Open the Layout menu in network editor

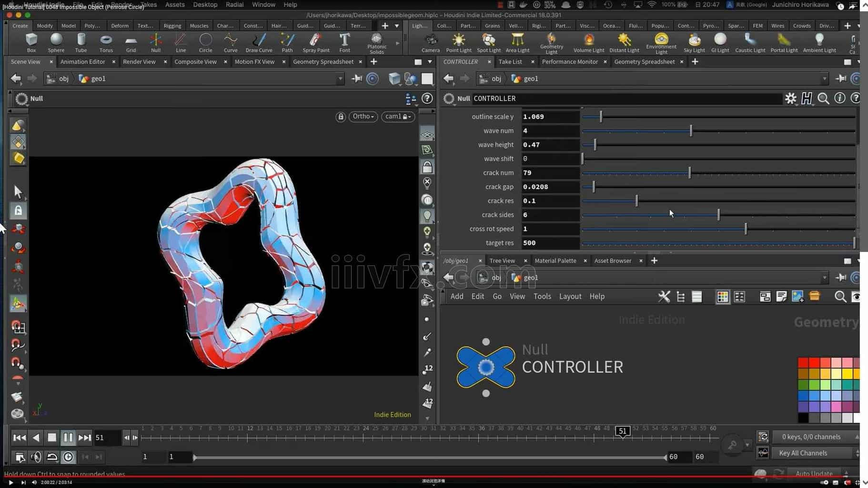click(570, 297)
